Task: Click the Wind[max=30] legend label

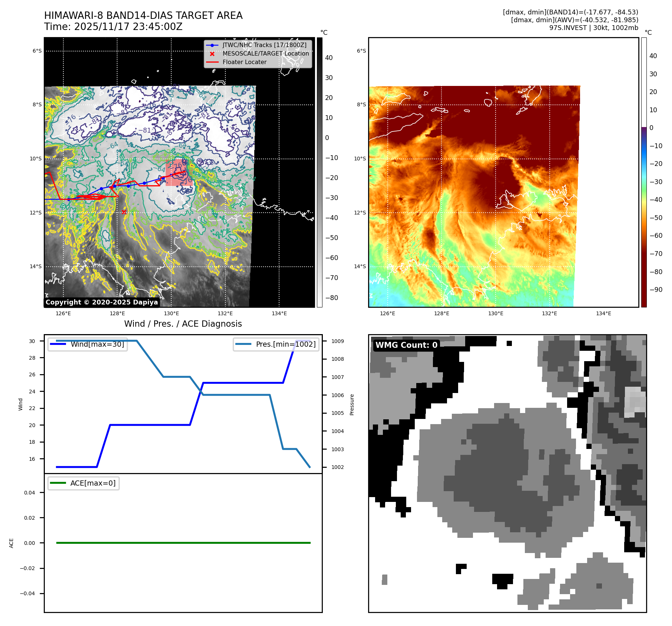Action: point(97,344)
